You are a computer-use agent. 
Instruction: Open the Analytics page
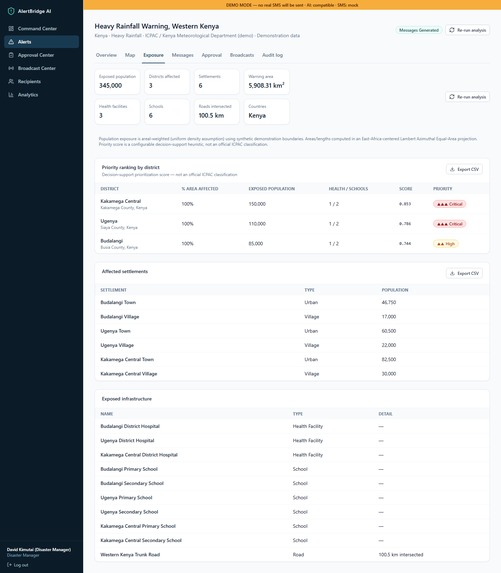pos(41,95)
